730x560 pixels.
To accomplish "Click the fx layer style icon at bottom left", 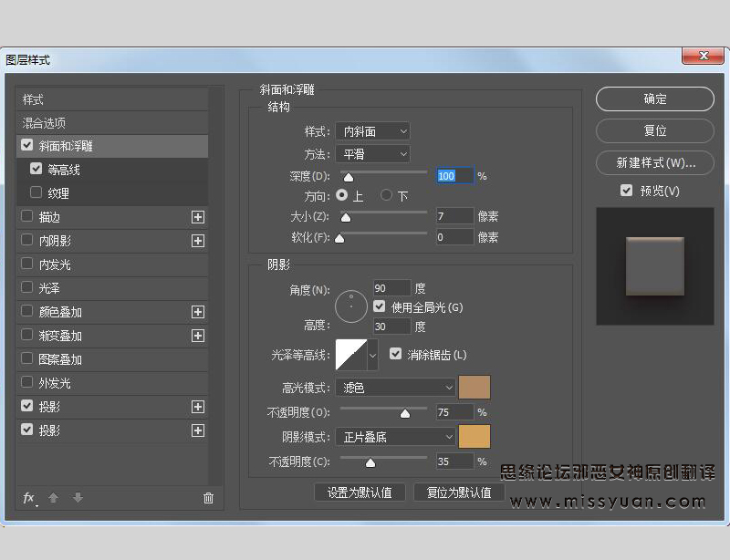I will click(x=28, y=497).
